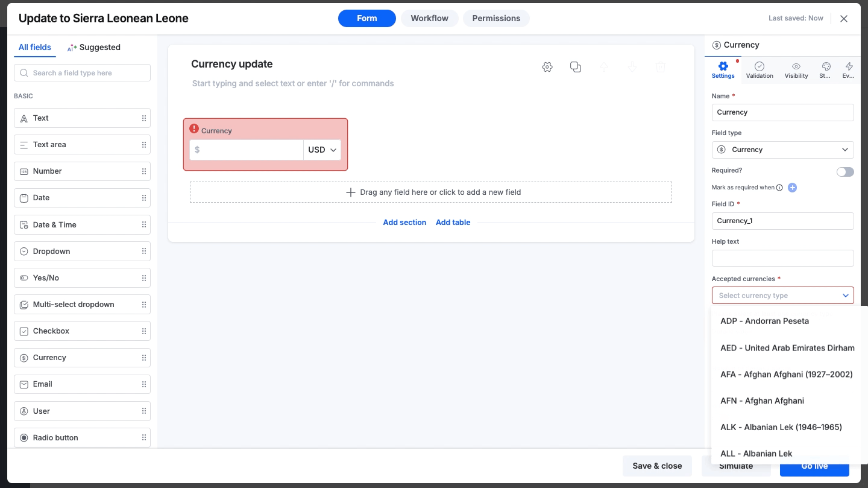Click the Save & close button

coord(657,466)
